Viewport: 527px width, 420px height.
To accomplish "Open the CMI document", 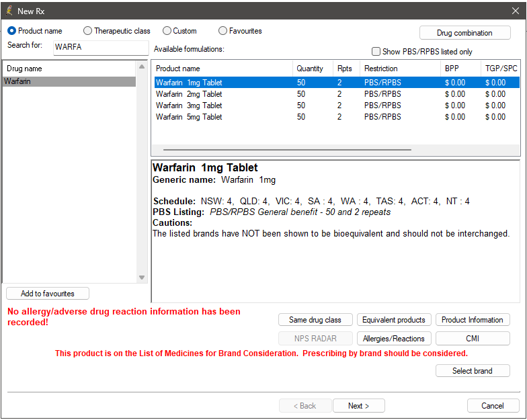I will point(473,339).
